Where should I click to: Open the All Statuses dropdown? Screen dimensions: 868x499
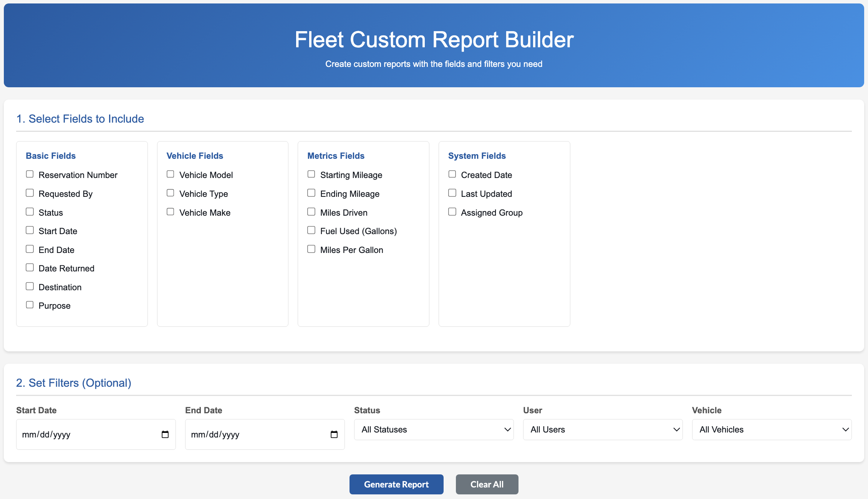tap(434, 429)
